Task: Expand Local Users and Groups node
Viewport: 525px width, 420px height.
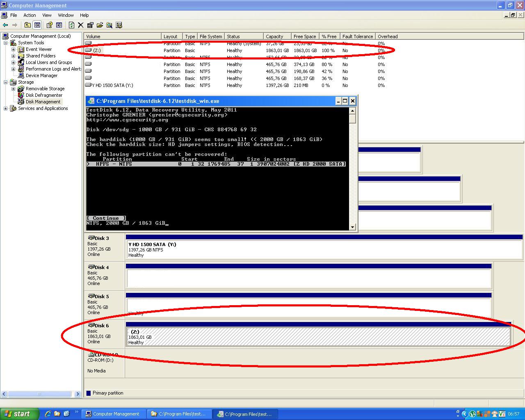Action: [x=14, y=62]
